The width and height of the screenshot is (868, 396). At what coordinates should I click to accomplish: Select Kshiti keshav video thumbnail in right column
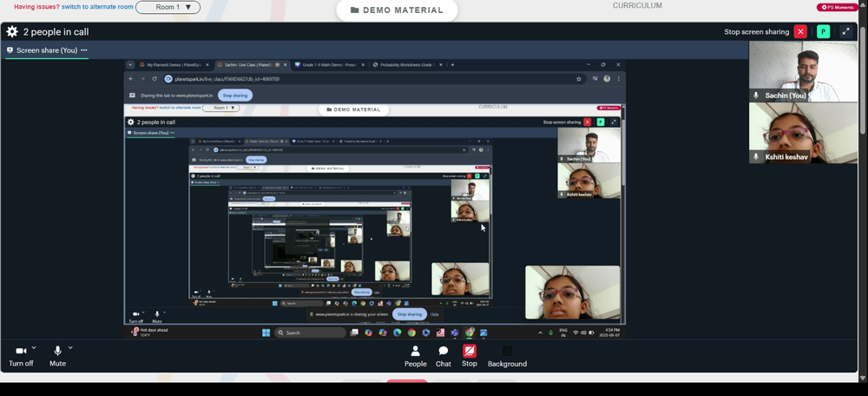(803, 133)
